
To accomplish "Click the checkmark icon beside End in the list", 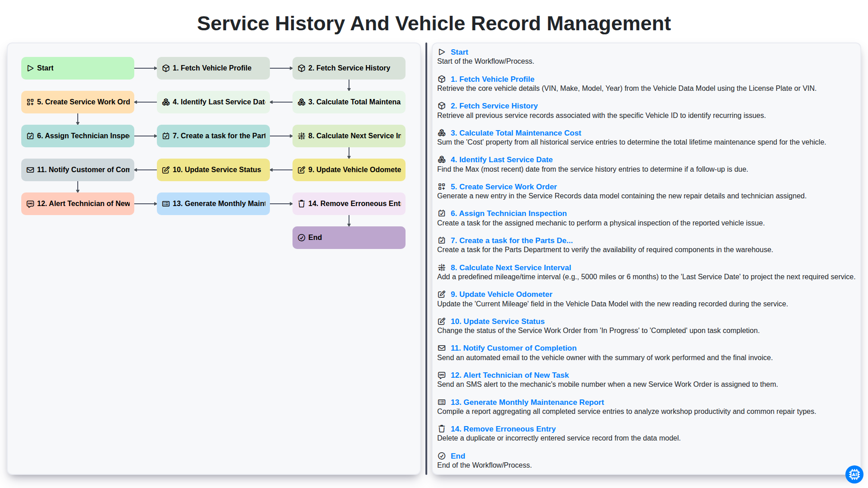I will tap(442, 456).
